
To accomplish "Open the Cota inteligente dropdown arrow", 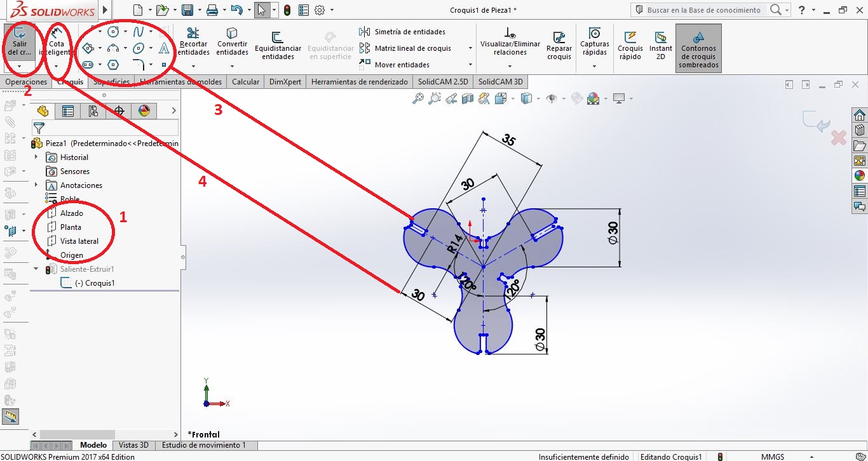I will (57, 66).
